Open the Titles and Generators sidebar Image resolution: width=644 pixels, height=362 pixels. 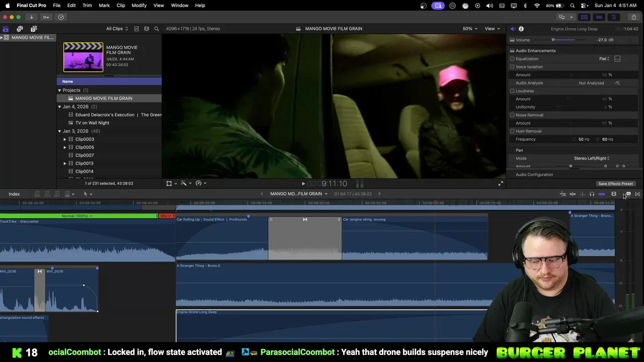[x=34, y=29]
